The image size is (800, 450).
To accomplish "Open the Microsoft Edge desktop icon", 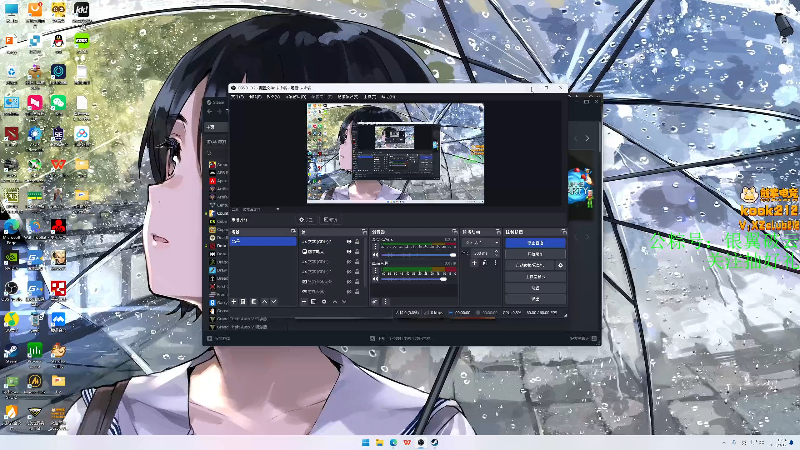I will point(11,227).
